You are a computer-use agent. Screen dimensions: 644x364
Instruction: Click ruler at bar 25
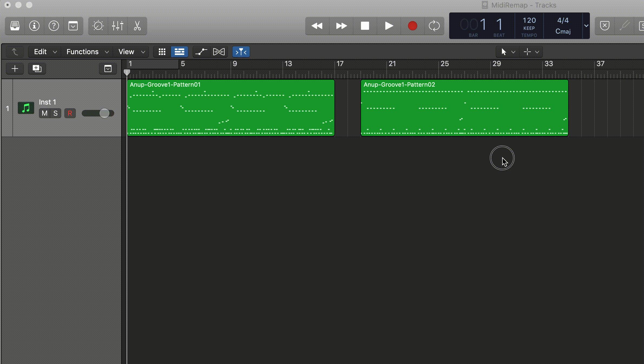tap(445, 64)
